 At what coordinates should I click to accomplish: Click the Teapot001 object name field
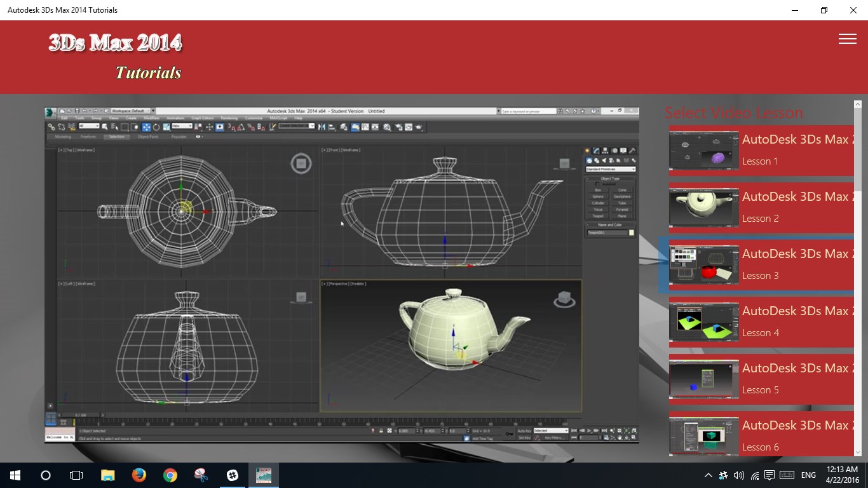click(x=607, y=233)
